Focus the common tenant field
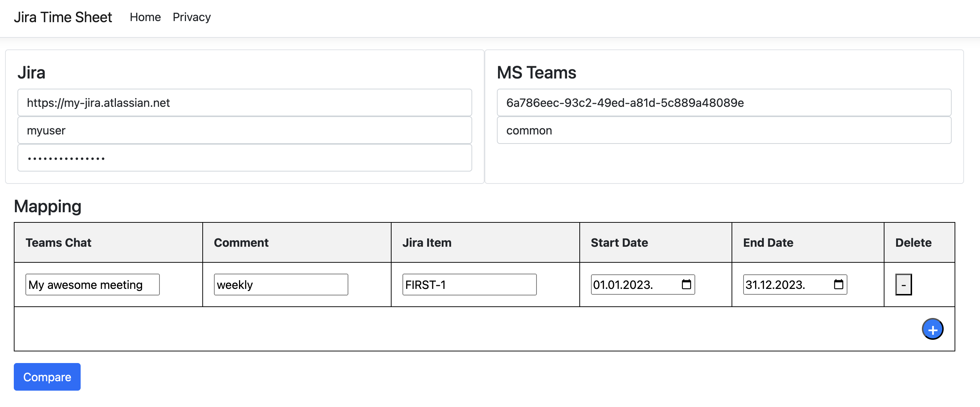The height and width of the screenshot is (407, 980). point(724,130)
